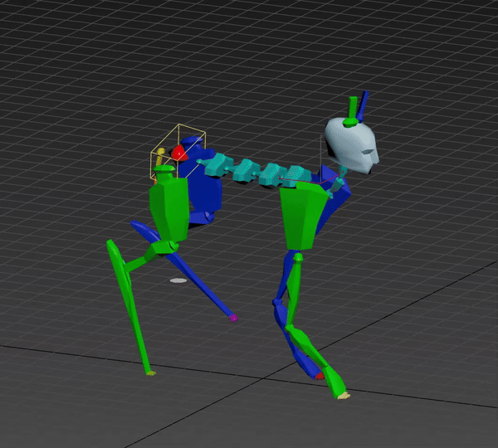Select the blue ear bone behind the head
Image resolution: width=498 pixels, height=448 pixels.
click(x=363, y=106)
